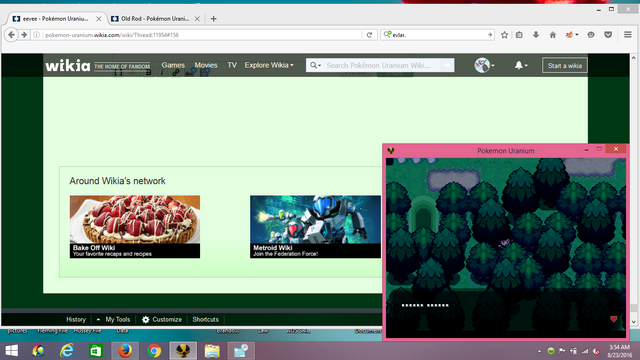The width and height of the screenshot is (640, 360).
Task: Click the browser forward arrow button
Action: tap(24, 35)
